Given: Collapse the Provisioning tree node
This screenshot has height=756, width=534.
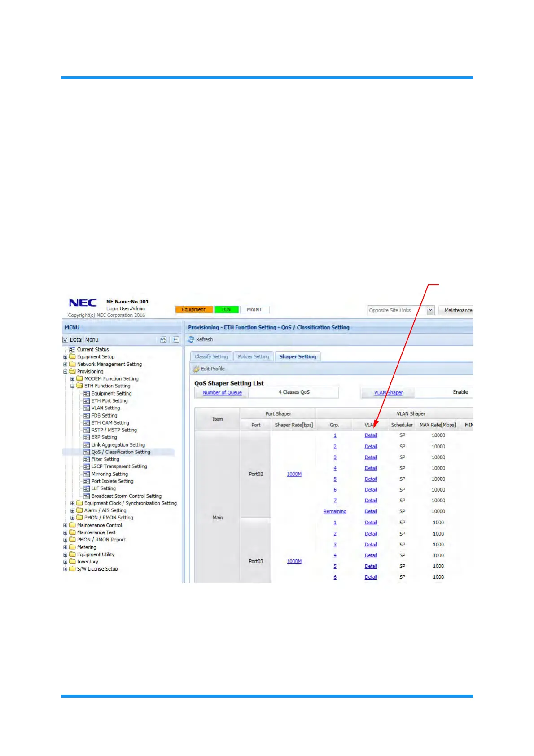Looking at the screenshot, I should click(x=65, y=372).
